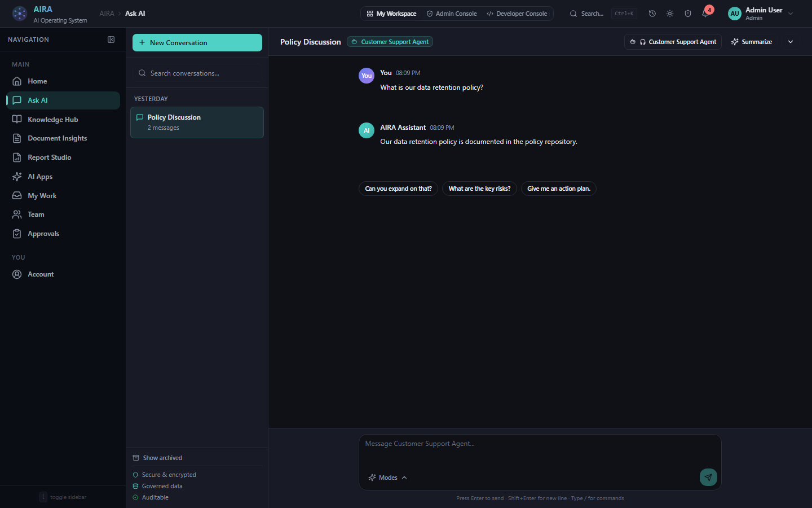Click the Search conversations field
The height and width of the screenshot is (508, 812).
click(197, 73)
